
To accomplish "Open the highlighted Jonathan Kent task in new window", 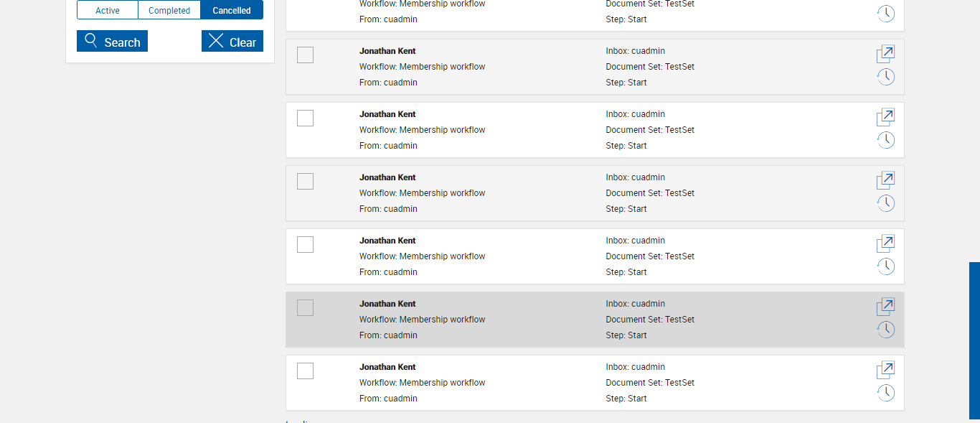I will coord(886,307).
